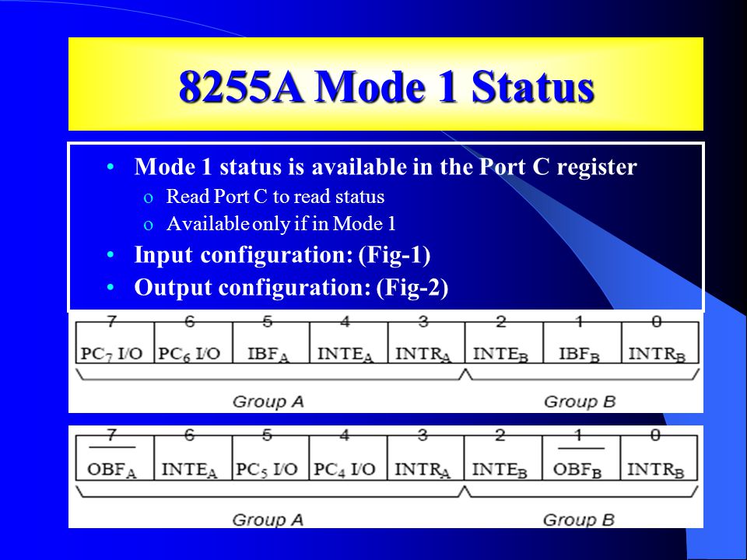The width and height of the screenshot is (747, 560).
Task: Click the "Group B" label under the IBFB figure
Action: (x=580, y=402)
